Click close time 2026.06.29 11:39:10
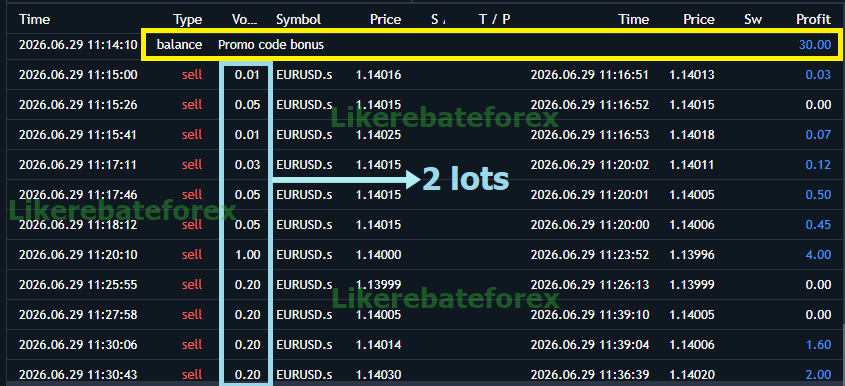Screen dimensions: 845x386 pyautogui.click(x=590, y=315)
